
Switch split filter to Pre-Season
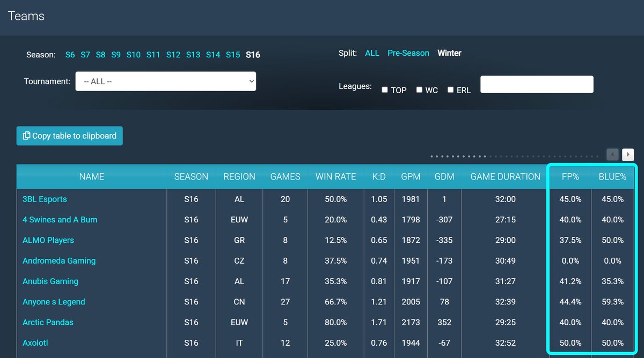[x=408, y=53]
